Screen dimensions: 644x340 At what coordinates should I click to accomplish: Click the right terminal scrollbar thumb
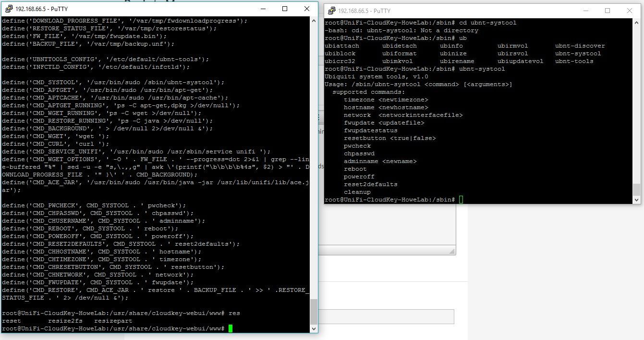(x=636, y=189)
